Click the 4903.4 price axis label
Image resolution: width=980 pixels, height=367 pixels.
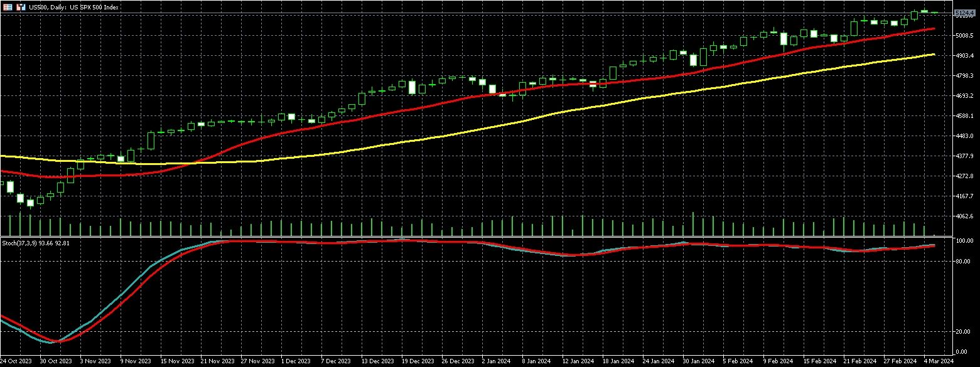click(x=964, y=56)
